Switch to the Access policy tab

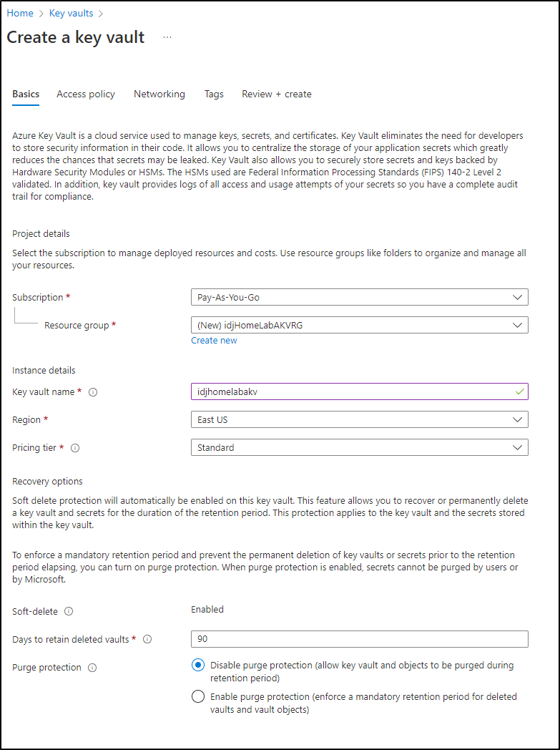[x=86, y=94]
